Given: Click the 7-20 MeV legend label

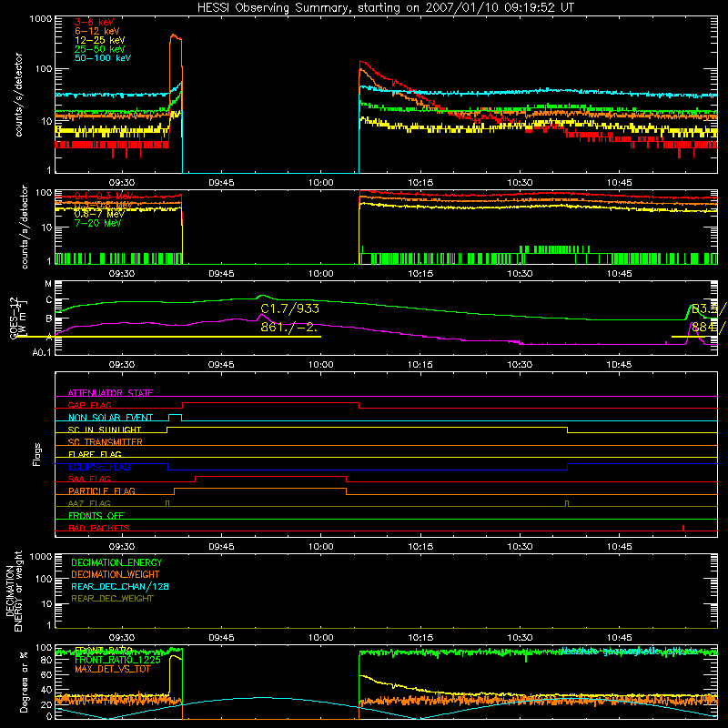Looking at the screenshot, I should pos(97,223).
